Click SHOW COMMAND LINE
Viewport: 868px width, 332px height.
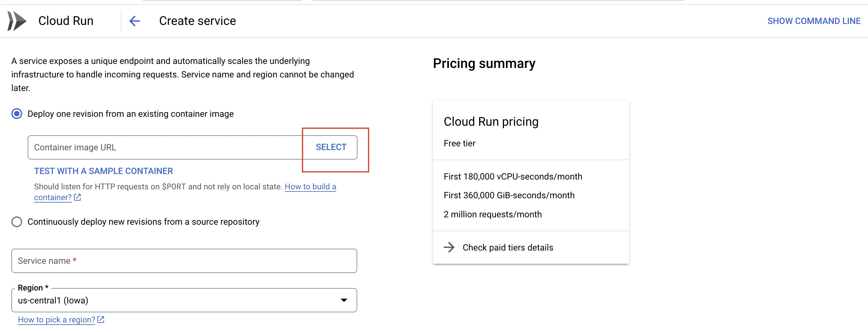tap(814, 21)
